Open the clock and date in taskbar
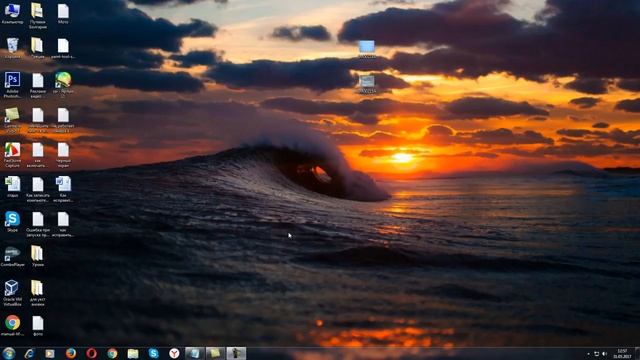640x360 pixels. (622, 354)
